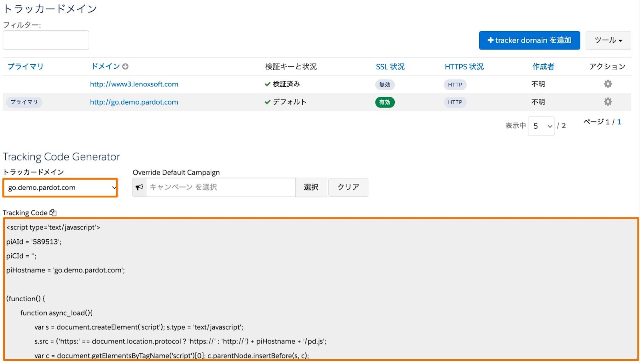The height and width of the screenshot is (364, 640).
Task: Open gear actions for go.demo.pardot.com row
Action: coord(608,102)
